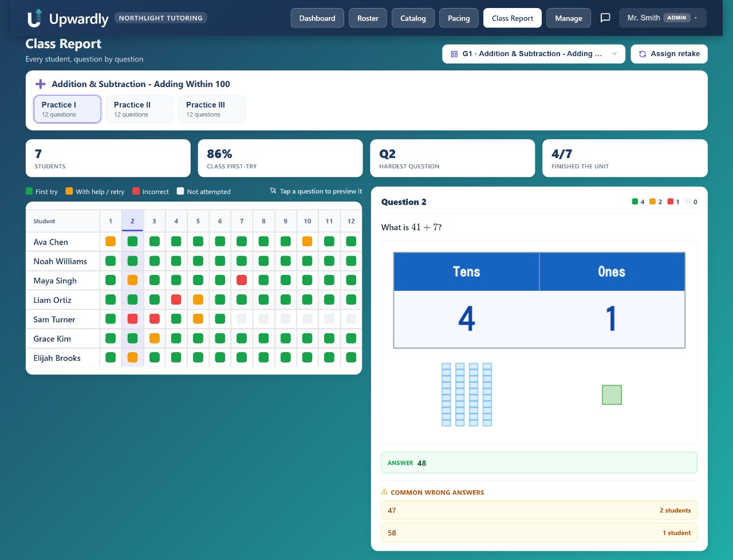Image resolution: width=733 pixels, height=560 pixels.
Task: Select Maya Singh's incorrect question 7 cell
Action: tap(242, 280)
